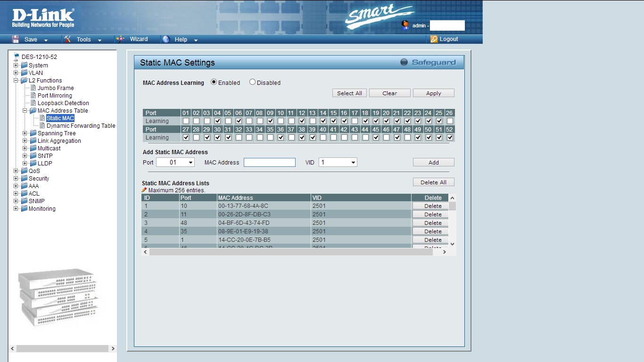Click the Wizard wand icon
644x362 pixels.
pos(121,39)
